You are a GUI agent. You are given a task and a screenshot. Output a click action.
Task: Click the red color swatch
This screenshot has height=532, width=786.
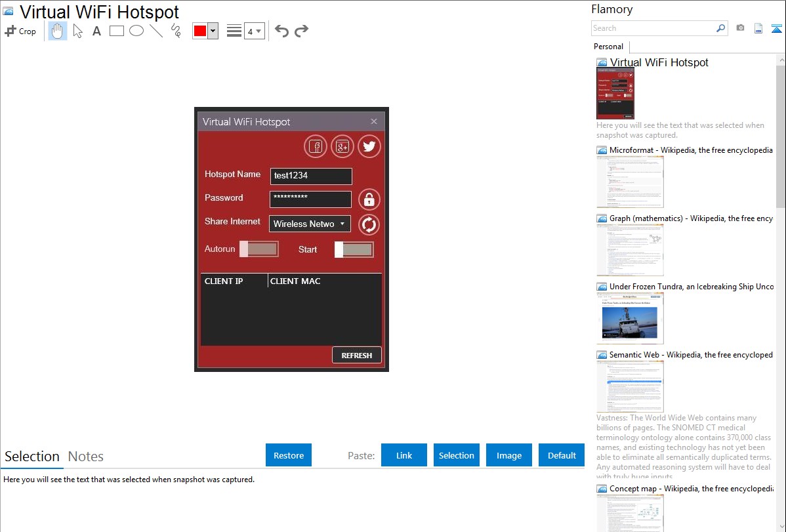pos(200,31)
